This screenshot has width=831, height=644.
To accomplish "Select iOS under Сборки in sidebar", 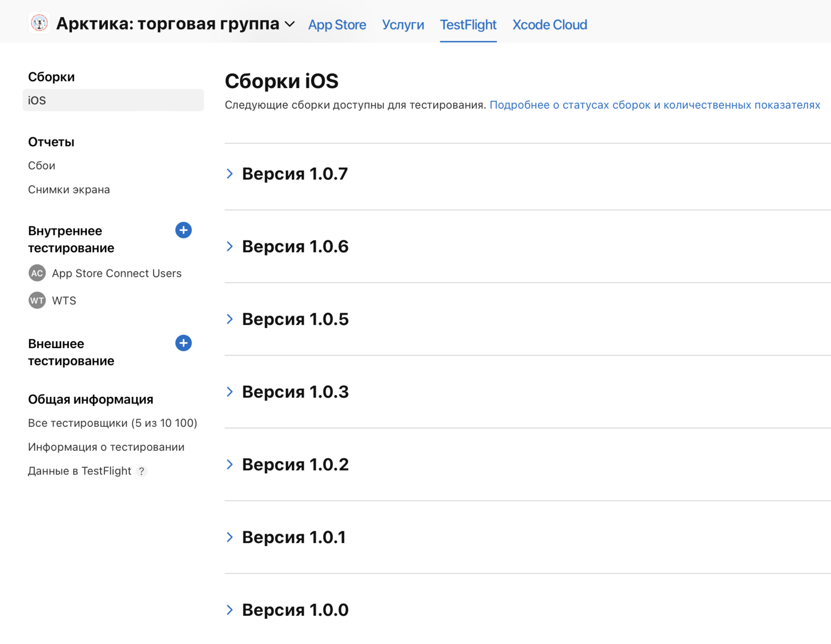I will pos(113,100).
